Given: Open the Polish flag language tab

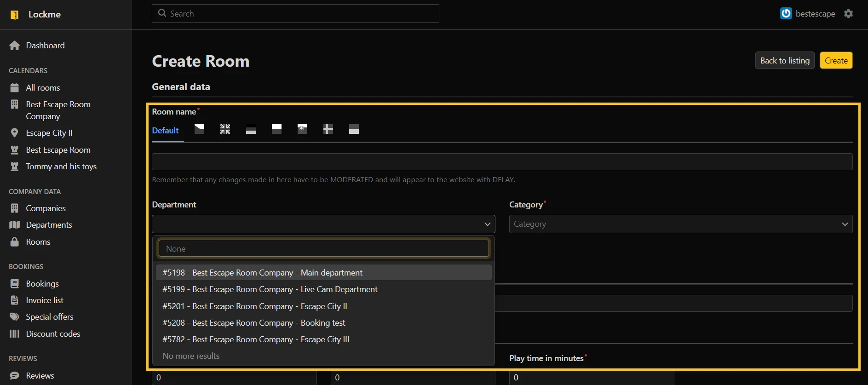Looking at the screenshot, I should (276, 129).
